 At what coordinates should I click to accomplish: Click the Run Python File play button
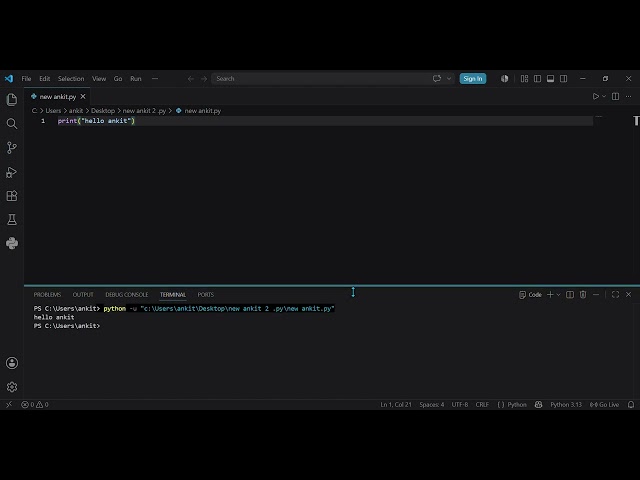pyautogui.click(x=596, y=96)
